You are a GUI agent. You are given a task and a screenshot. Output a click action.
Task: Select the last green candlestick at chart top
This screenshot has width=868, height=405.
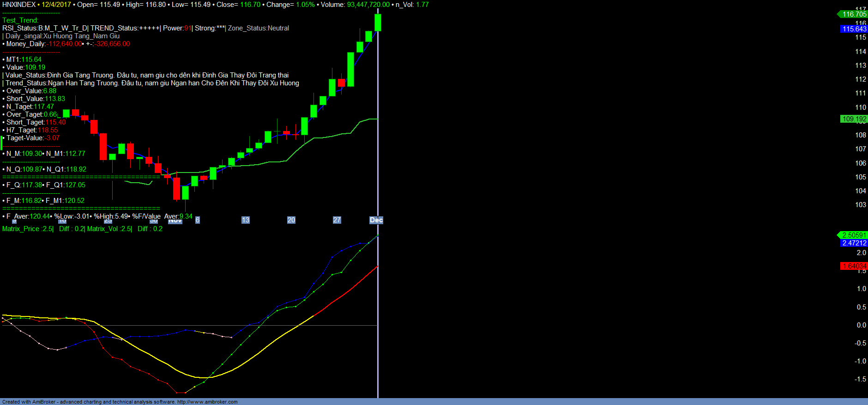click(x=378, y=23)
